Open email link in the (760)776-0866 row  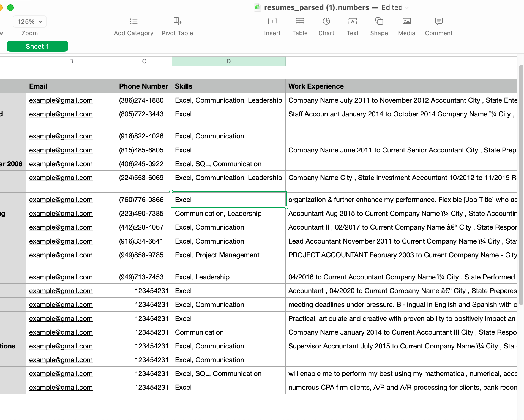[x=61, y=200]
